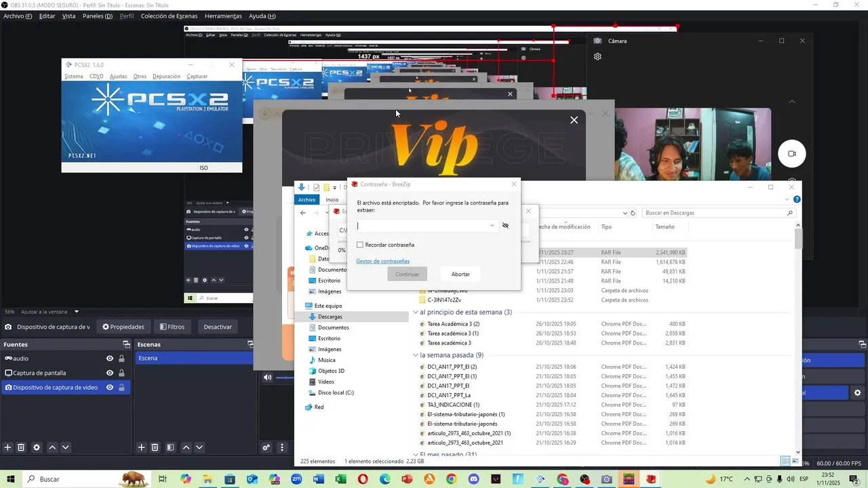Click the Camera app settings gear

coord(597,57)
